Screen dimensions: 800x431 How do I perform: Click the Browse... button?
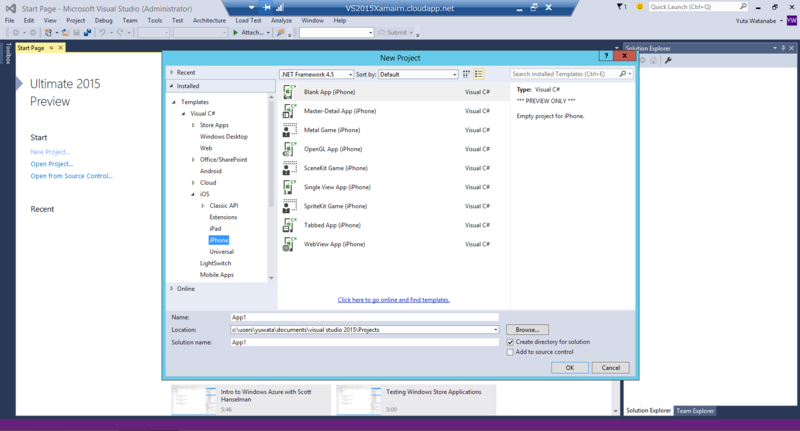[x=527, y=330]
